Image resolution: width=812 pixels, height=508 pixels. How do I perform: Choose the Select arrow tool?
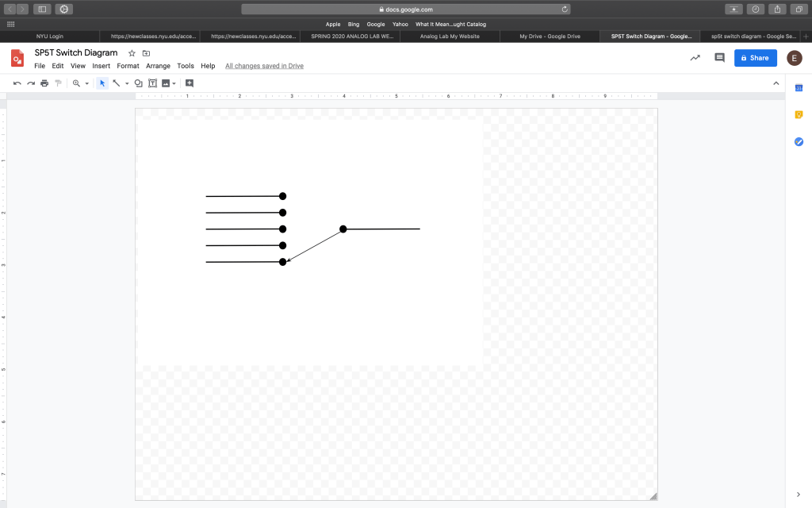tap(102, 83)
